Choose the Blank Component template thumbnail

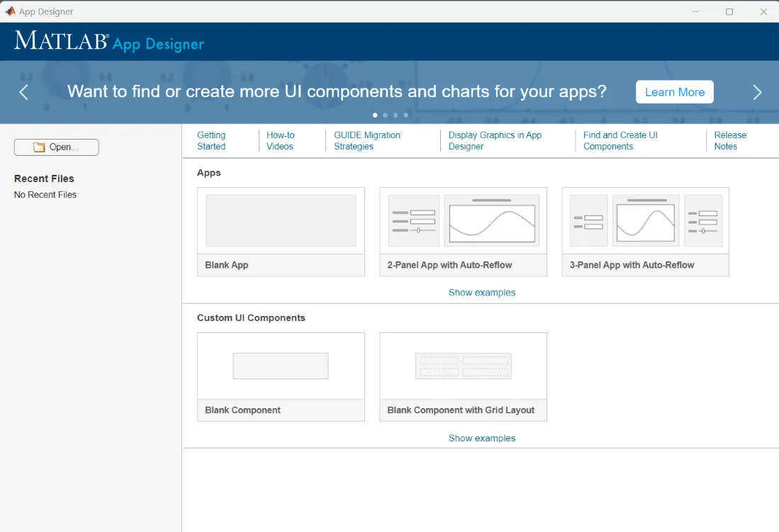[x=281, y=366]
